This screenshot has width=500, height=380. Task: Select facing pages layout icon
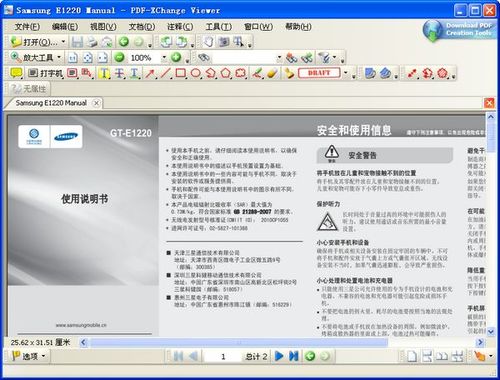pos(442,356)
